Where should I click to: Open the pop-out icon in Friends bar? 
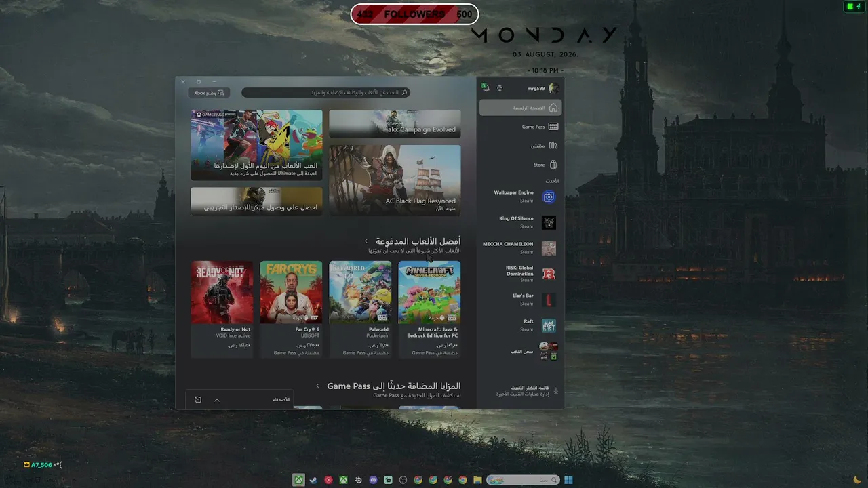click(x=198, y=399)
